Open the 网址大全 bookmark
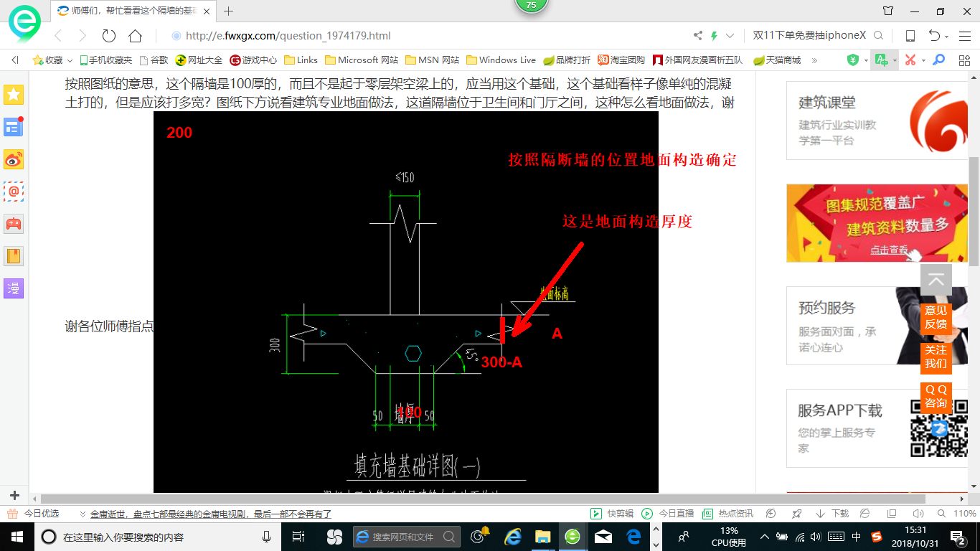The width and height of the screenshot is (980, 551). (x=199, y=60)
